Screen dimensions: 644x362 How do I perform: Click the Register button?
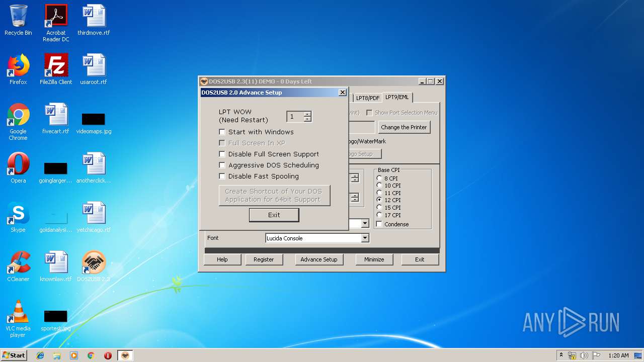click(x=264, y=259)
